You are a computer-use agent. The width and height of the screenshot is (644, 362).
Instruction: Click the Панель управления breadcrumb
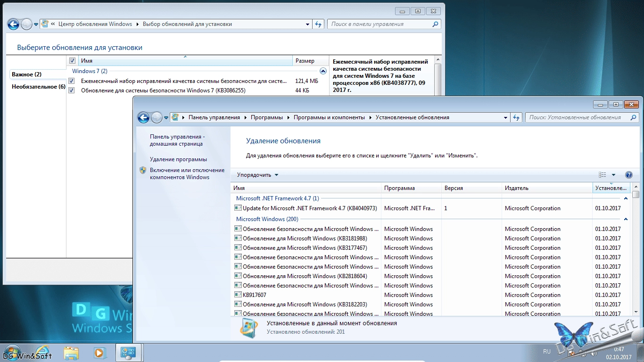click(214, 117)
